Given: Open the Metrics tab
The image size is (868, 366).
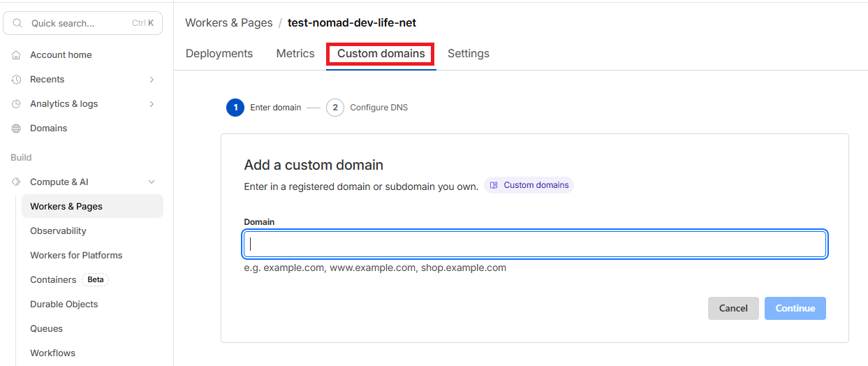Looking at the screenshot, I should (295, 54).
